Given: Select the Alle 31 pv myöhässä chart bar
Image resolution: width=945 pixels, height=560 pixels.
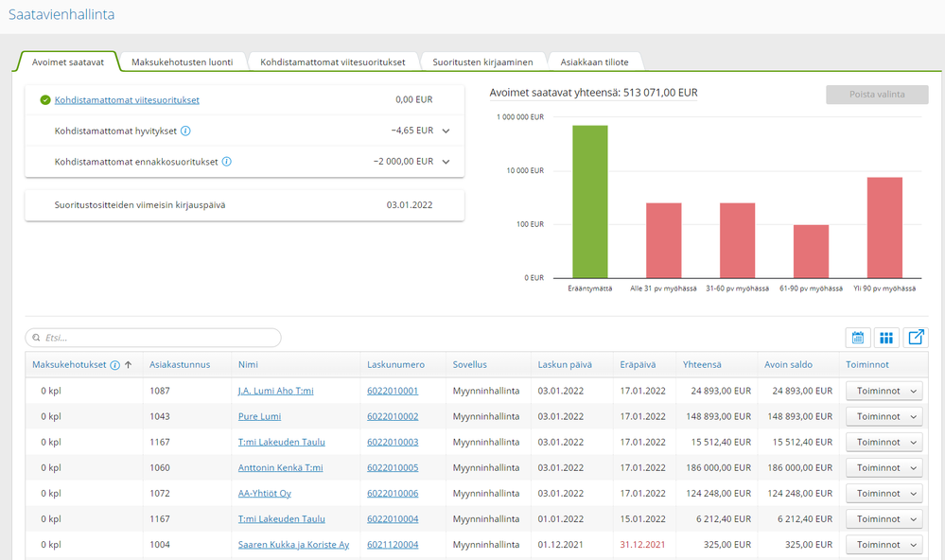Looking at the screenshot, I should 663,240.
